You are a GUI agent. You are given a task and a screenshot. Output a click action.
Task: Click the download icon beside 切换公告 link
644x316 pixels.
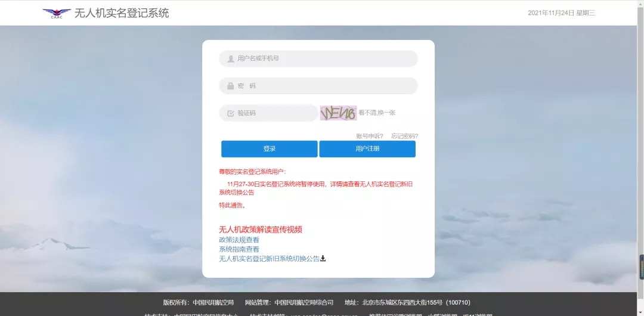323,259
